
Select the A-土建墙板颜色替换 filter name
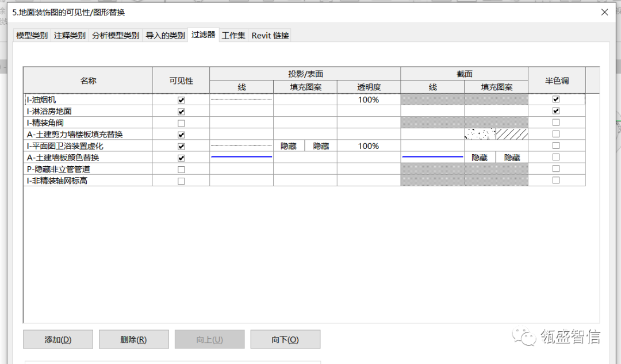coord(63,157)
